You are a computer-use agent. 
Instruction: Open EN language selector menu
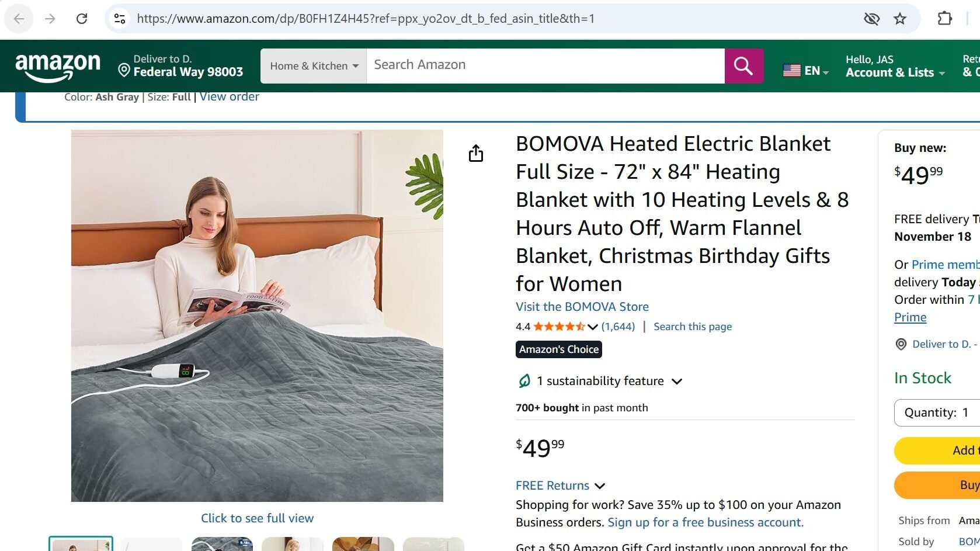pos(806,71)
